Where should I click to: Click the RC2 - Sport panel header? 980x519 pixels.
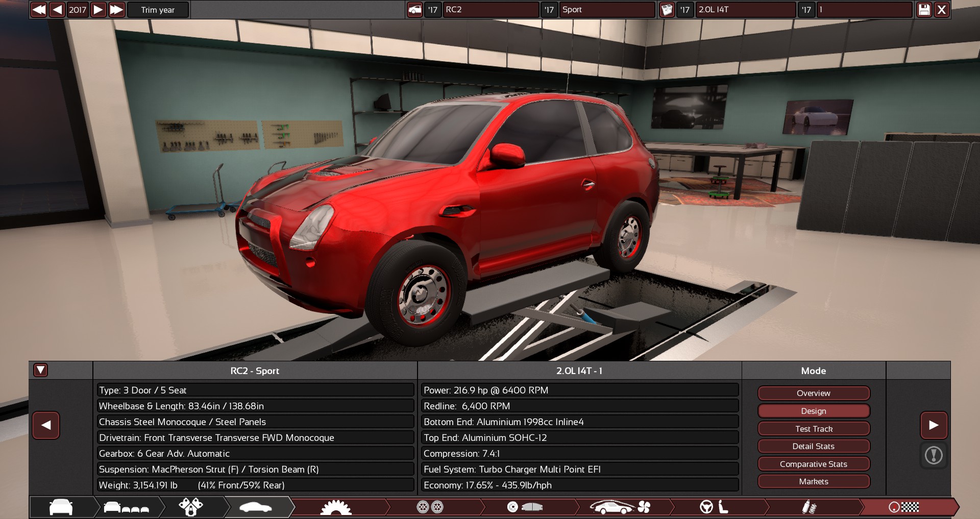(x=255, y=370)
